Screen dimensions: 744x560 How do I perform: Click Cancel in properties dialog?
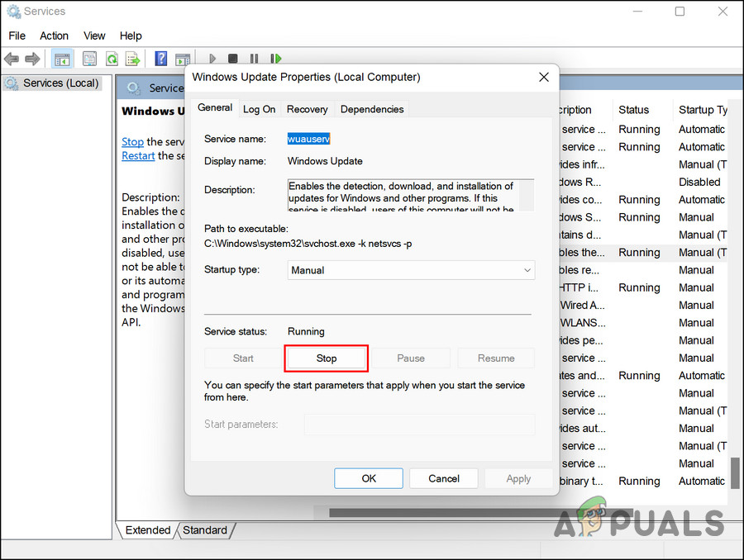[444, 478]
